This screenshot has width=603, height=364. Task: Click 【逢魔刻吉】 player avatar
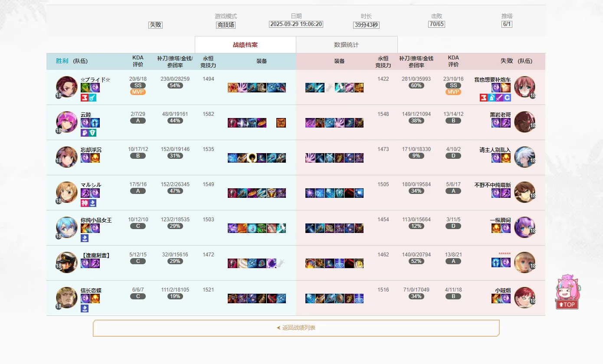(x=67, y=262)
